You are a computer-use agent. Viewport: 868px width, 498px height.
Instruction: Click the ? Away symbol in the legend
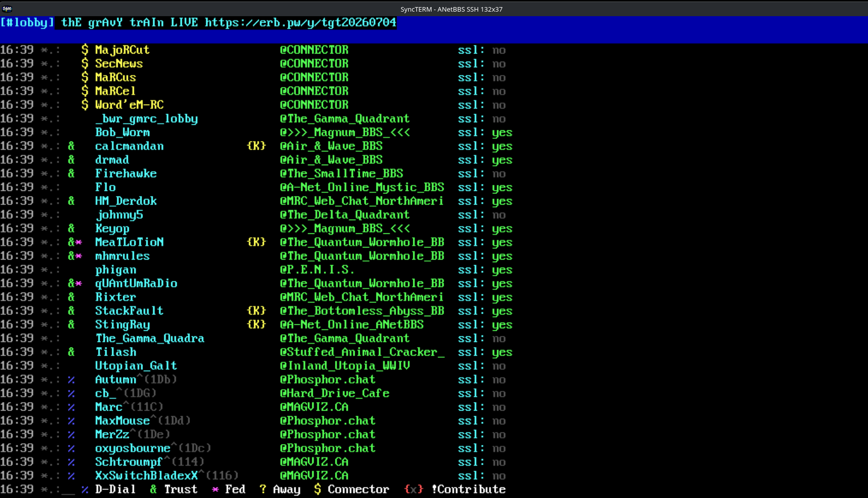point(263,489)
